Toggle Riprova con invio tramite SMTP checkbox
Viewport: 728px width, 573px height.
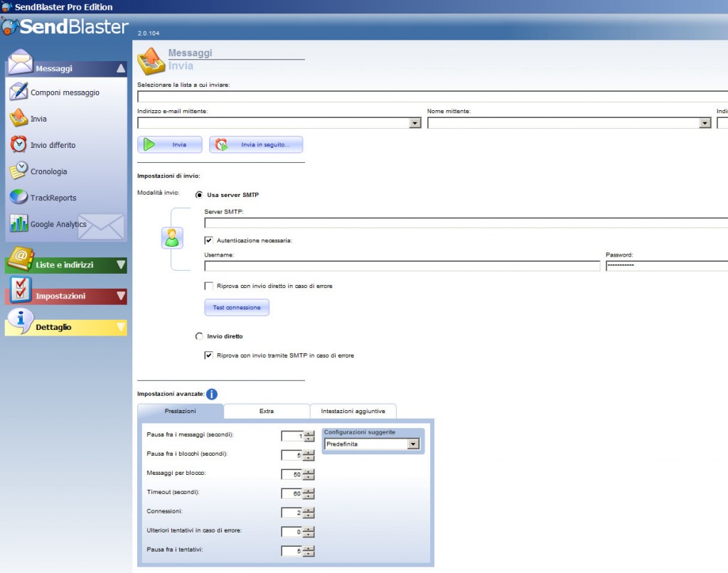(208, 355)
